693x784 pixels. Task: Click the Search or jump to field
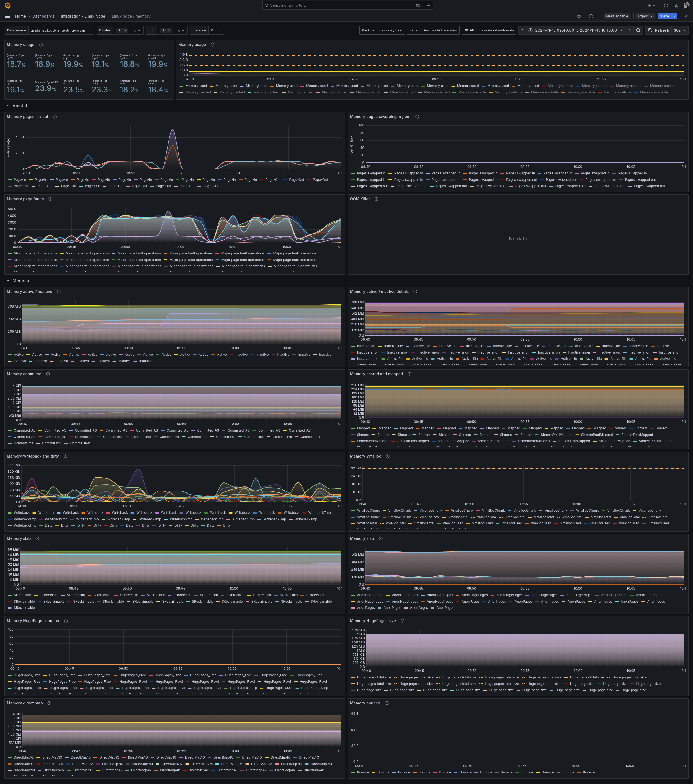point(345,5)
